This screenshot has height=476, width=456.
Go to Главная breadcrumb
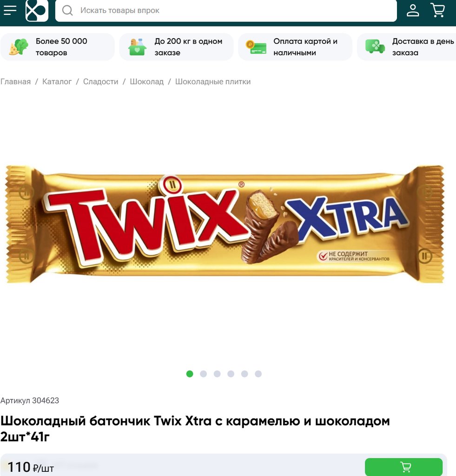15,82
